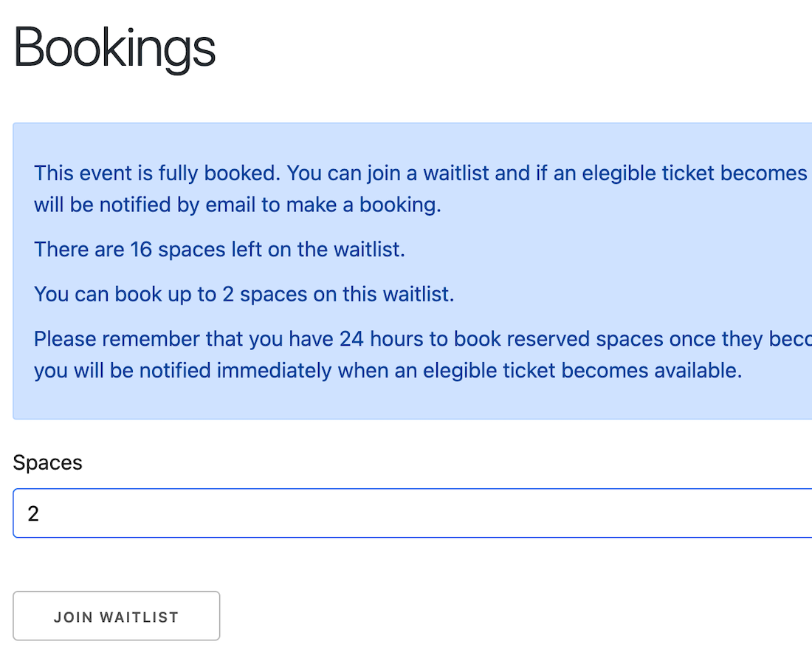This screenshot has width=812, height=650.
Task: Place cursor after the 2 in Spaces
Action: pyautogui.click(x=40, y=513)
